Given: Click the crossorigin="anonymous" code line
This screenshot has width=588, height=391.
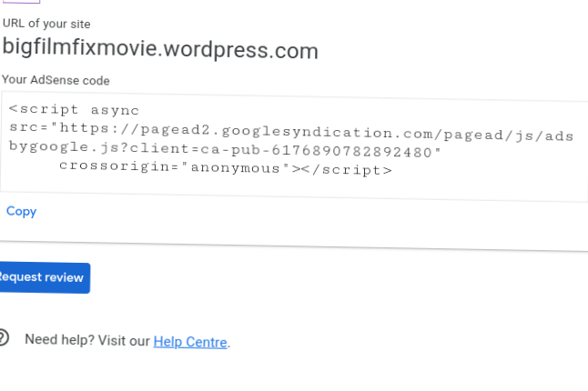Looking at the screenshot, I should pos(173,168).
